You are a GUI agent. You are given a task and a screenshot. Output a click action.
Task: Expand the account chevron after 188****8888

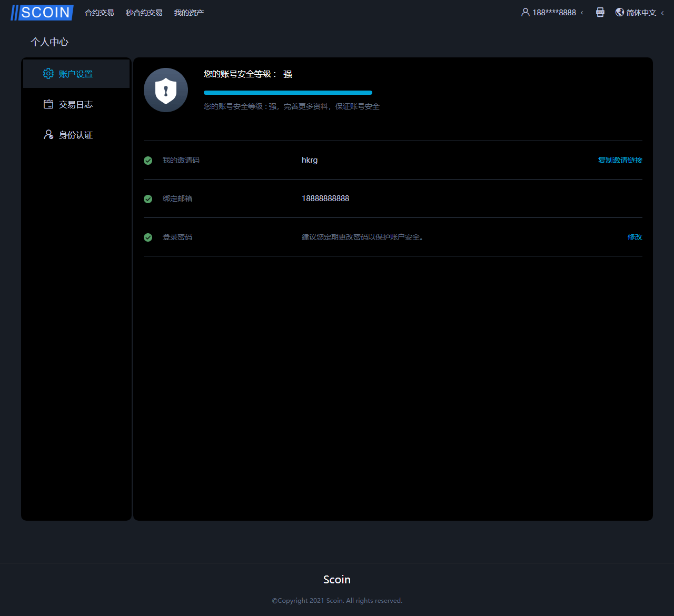coord(582,13)
